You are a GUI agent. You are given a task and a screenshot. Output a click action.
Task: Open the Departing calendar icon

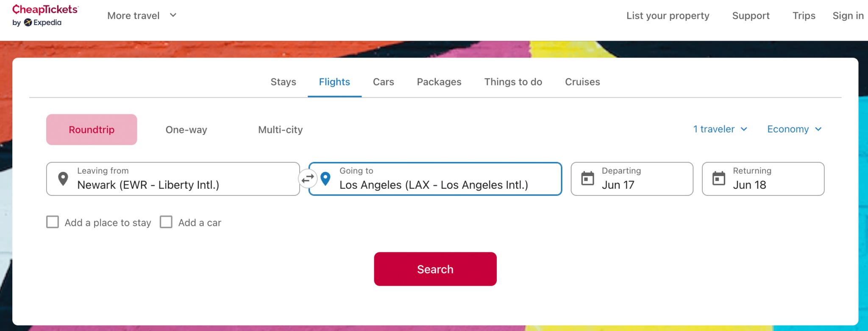[x=588, y=179]
